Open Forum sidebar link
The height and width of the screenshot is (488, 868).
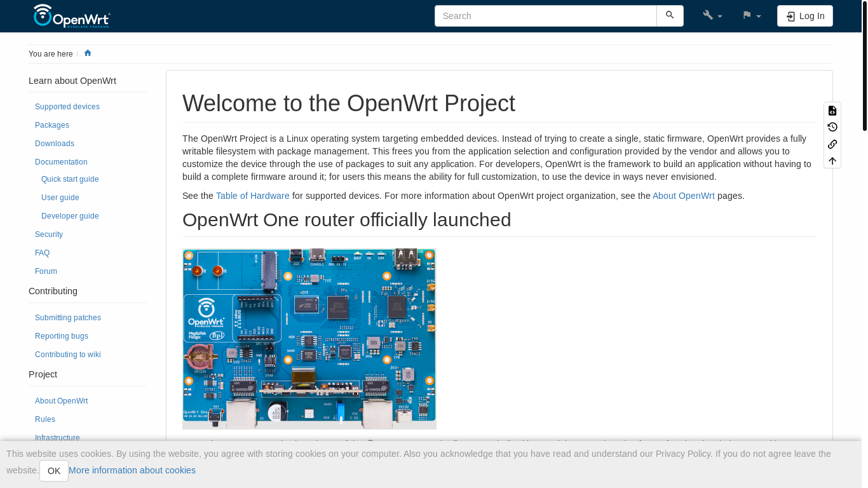(46, 271)
